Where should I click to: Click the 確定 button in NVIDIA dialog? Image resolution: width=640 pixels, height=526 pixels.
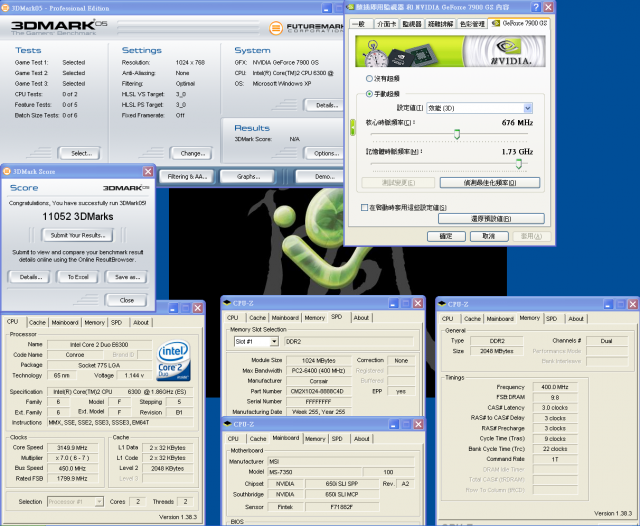446,236
